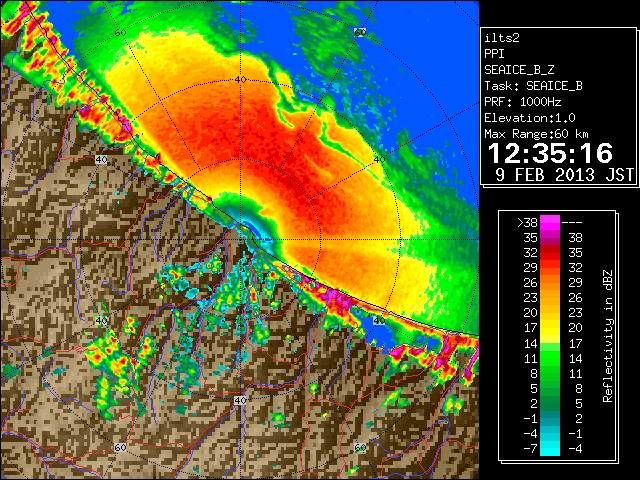The image size is (640, 480).
Task: Click the "Max Range:60 km" text
Action: tap(536, 134)
